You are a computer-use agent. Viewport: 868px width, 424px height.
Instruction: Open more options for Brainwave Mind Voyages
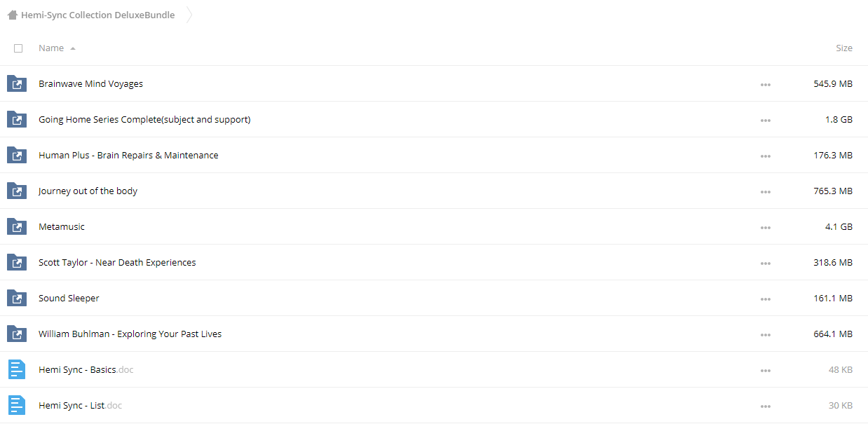(765, 85)
